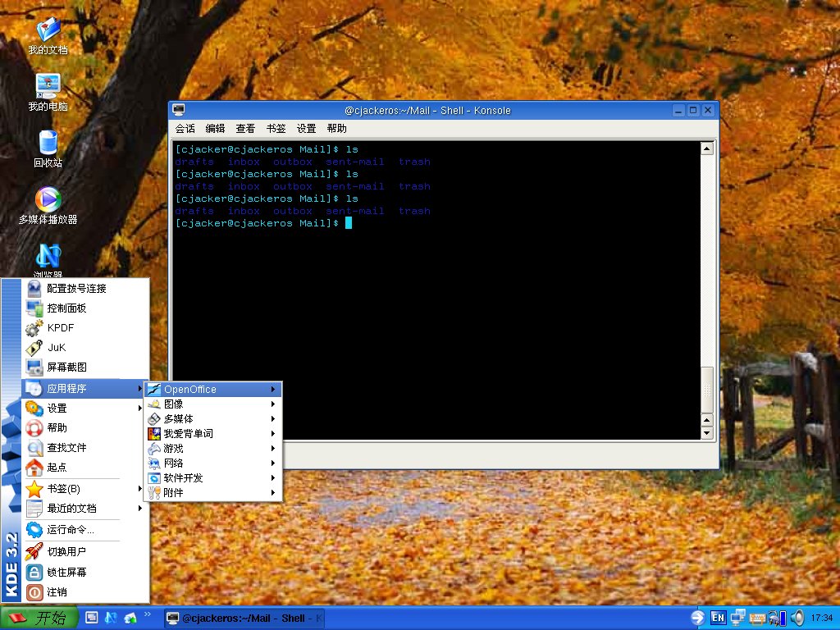Click the 网络 submenu icon

[x=154, y=463]
